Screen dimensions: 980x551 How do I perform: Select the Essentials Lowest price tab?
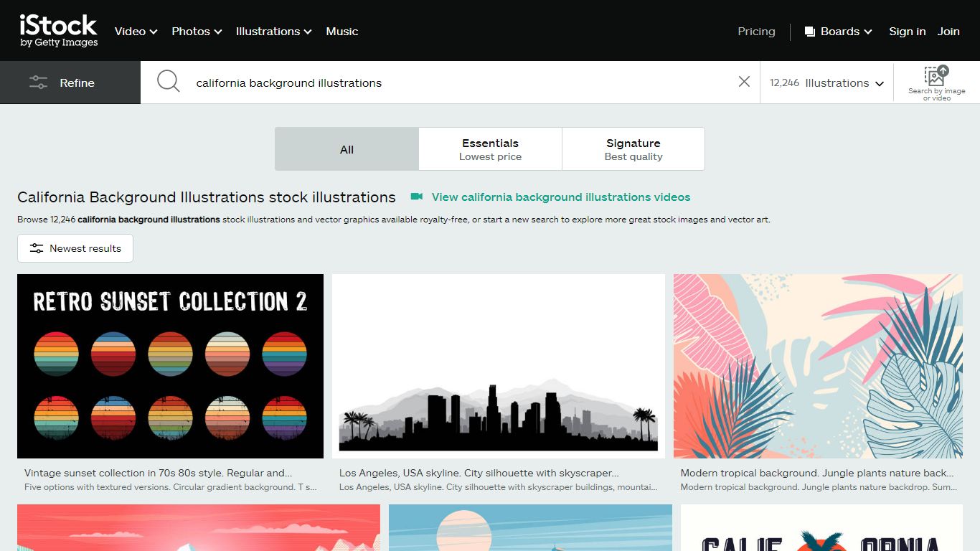tap(490, 149)
